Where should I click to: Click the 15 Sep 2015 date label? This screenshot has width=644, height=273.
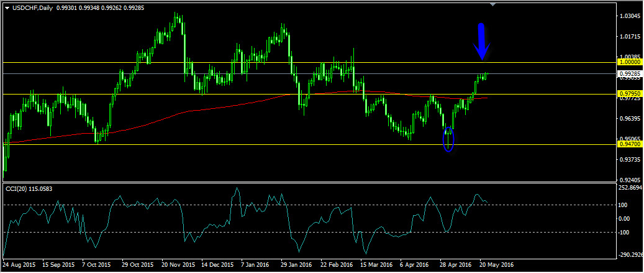point(59,265)
